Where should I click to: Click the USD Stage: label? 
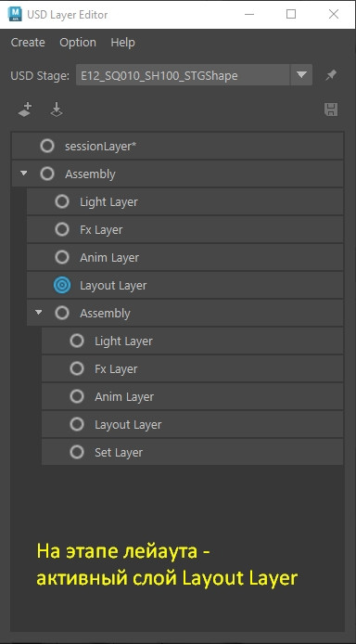click(x=40, y=75)
